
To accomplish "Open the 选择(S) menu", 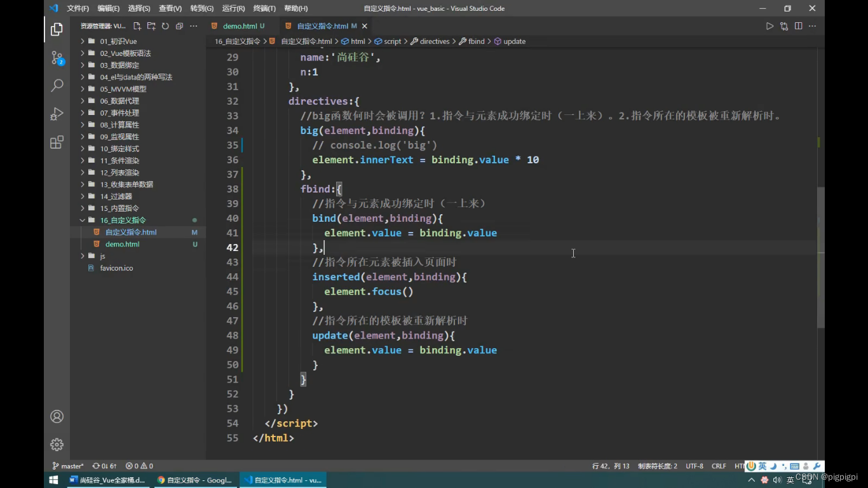I will pyautogui.click(x=139, y=8).
